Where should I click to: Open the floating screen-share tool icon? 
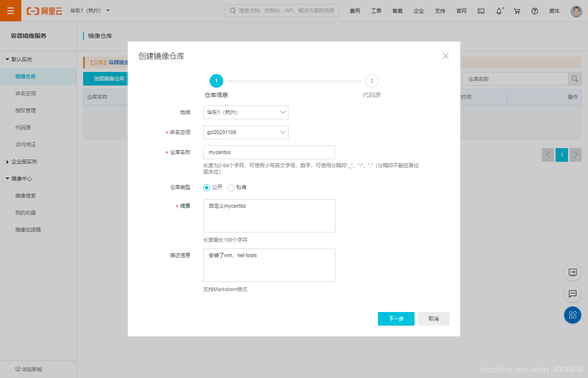click(573, 272)
